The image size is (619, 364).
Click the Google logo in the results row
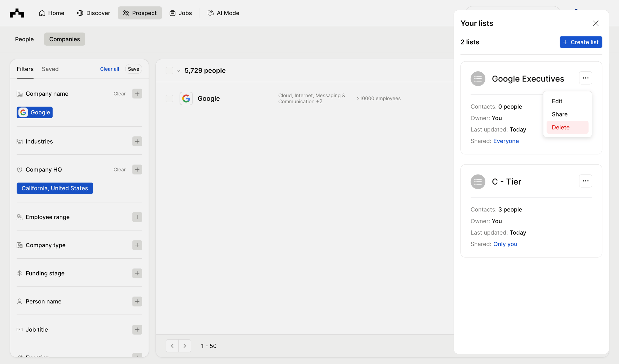186,98
